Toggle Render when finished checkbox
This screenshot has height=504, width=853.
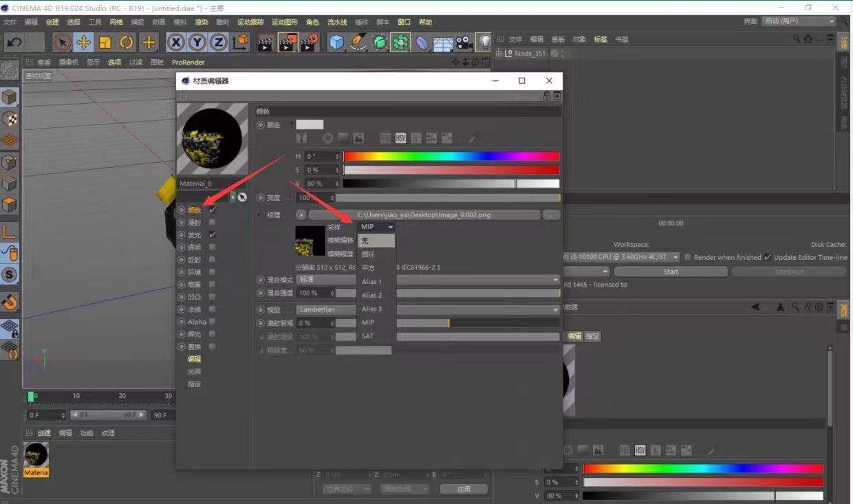coord(688,257)
